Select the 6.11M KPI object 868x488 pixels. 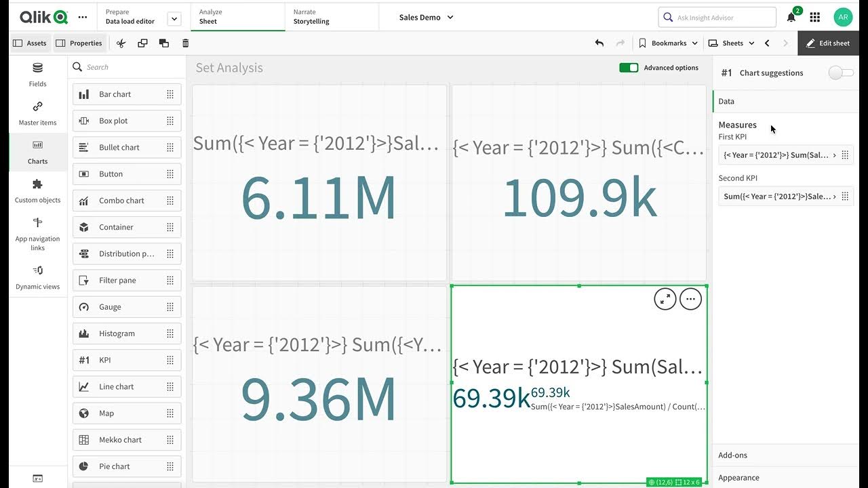319,182
